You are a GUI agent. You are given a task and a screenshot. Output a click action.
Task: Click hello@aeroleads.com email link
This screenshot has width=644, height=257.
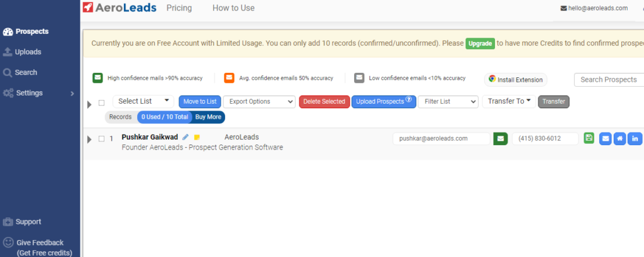(594, 8)
